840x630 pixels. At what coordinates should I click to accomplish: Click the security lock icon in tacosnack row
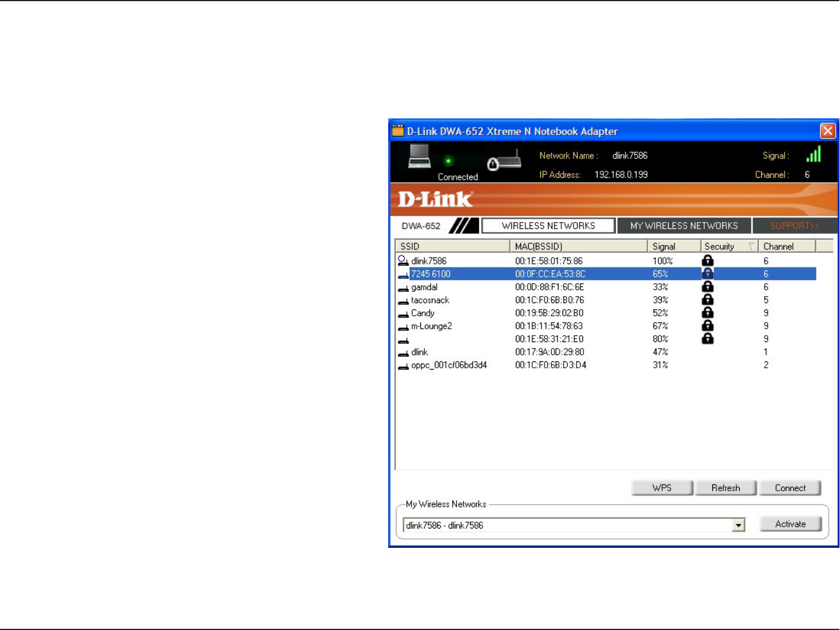[x=708, y=300]
